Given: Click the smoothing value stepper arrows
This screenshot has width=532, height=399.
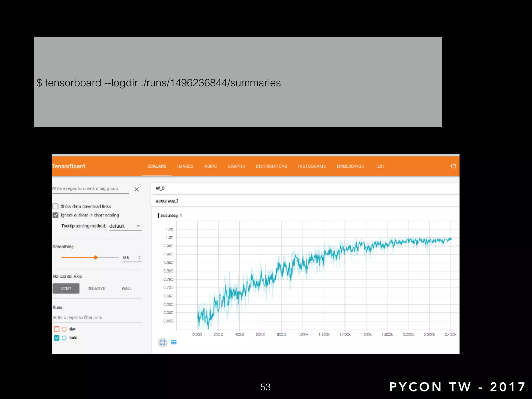Looking at the screenshot, I should 139,257.
